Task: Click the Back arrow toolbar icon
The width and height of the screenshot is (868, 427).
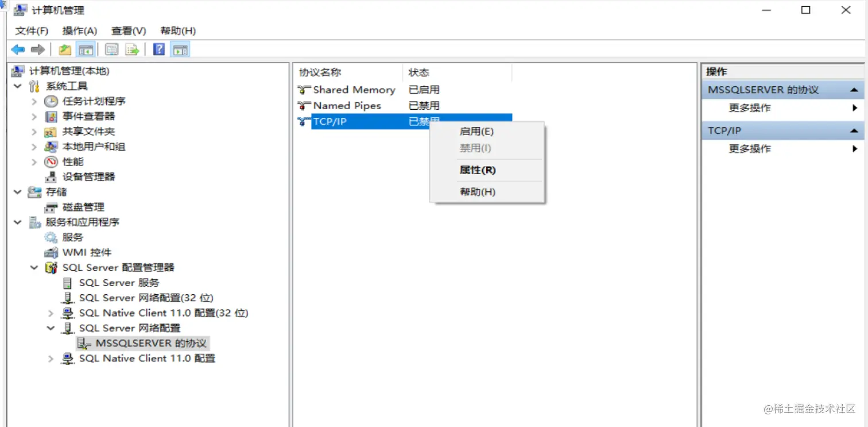Action: tap(18, 50)
